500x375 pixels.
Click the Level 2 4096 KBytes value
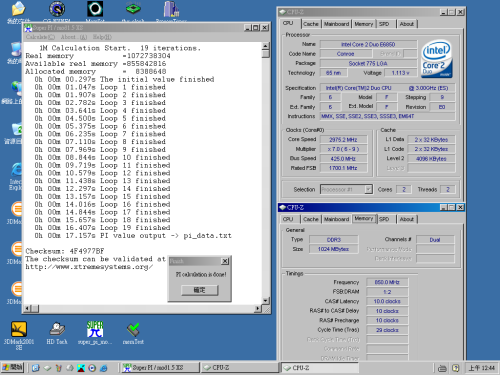pos(431,159)
